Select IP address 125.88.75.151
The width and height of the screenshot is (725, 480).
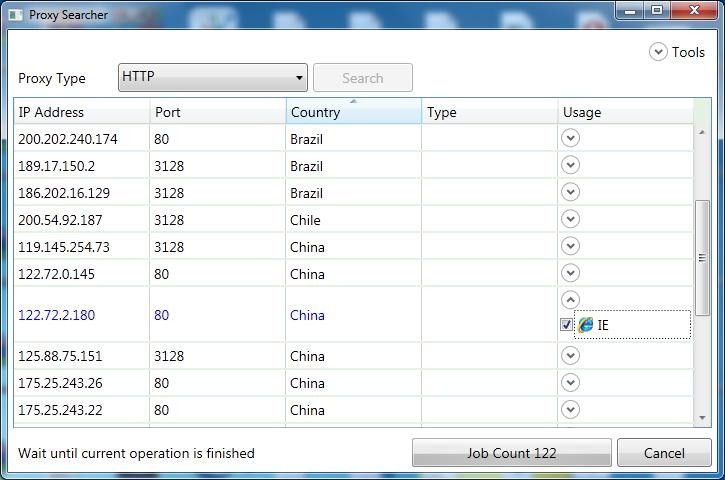click(x=60, y=356)
